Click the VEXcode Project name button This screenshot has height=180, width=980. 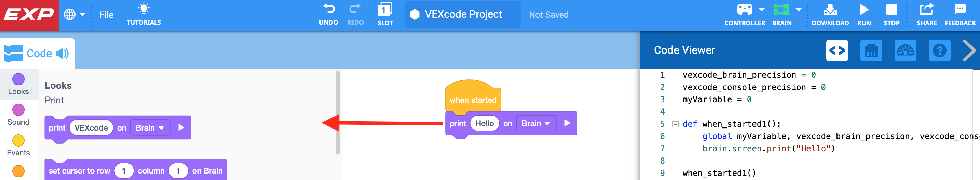[462, 14]
